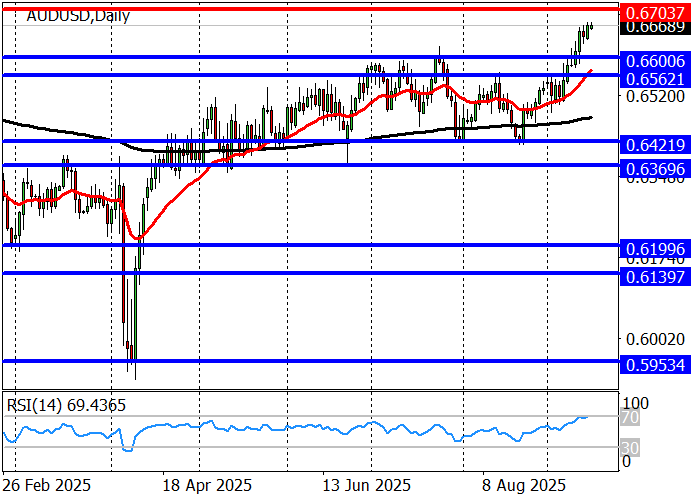The image size is (700, 500).
Task: Select the 0.65621 level price label
Action: (655, 79)
